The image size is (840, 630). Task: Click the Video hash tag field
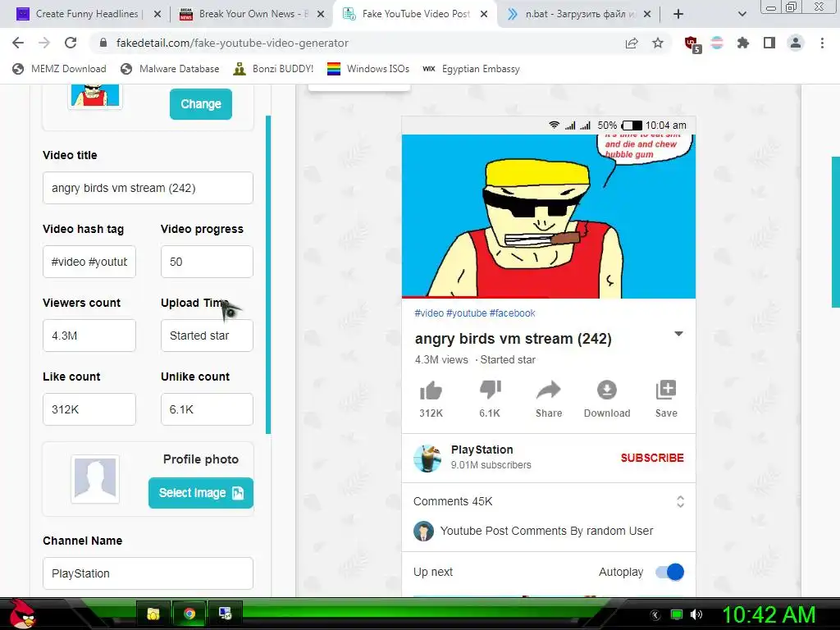coord(89,262)
